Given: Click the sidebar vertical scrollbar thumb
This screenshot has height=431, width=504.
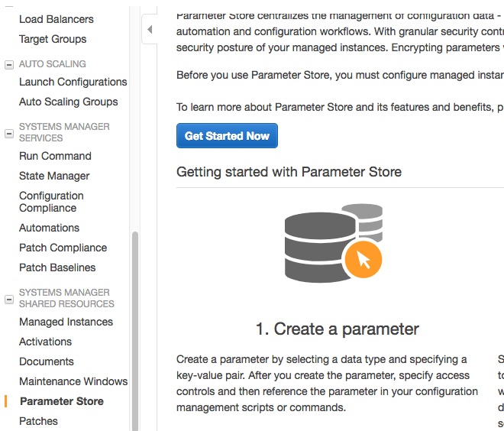Looking at the screenshot, I should point(135,332).
